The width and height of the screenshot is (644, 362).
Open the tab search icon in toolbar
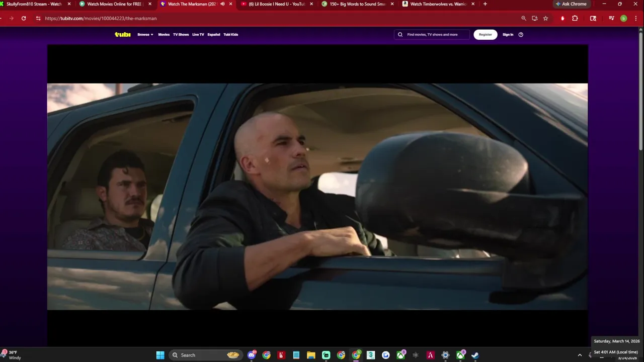point(593,18)
